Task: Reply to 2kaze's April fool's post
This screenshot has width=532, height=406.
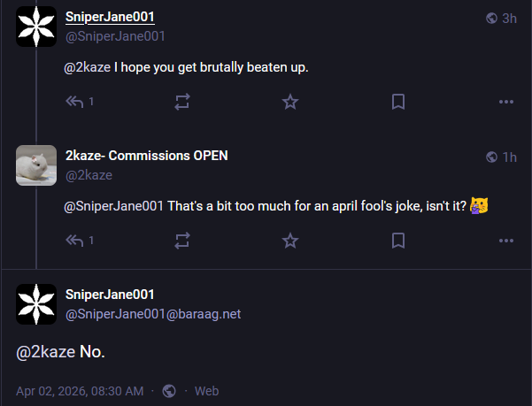Action: 74,240
